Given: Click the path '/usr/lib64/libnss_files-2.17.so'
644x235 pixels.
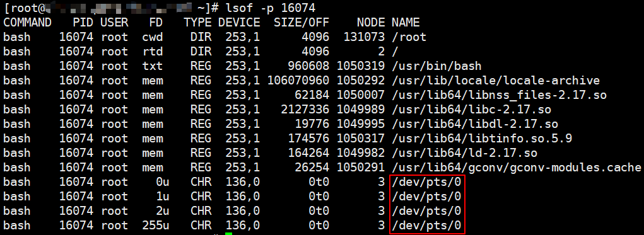Looking at the screenshot, I should [x=499, y=95].
